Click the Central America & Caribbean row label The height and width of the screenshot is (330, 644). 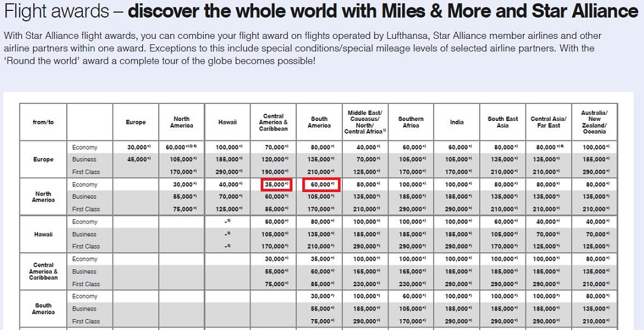(43, 271)
